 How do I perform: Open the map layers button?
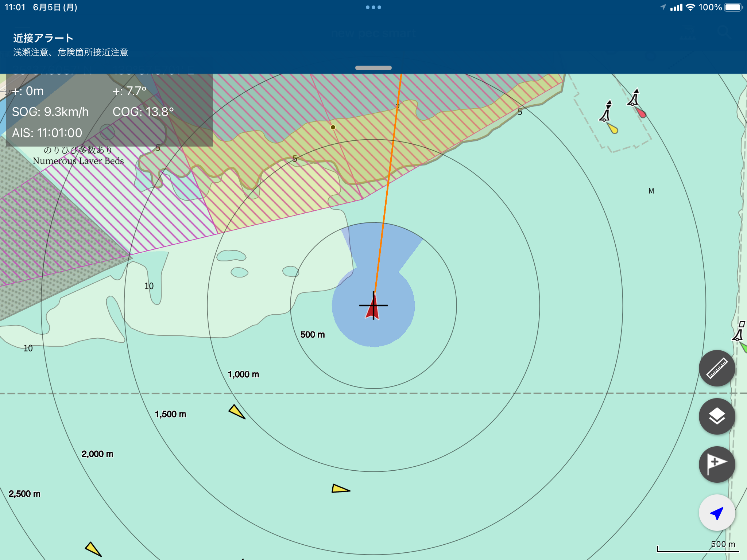click(x=717, y=416)
